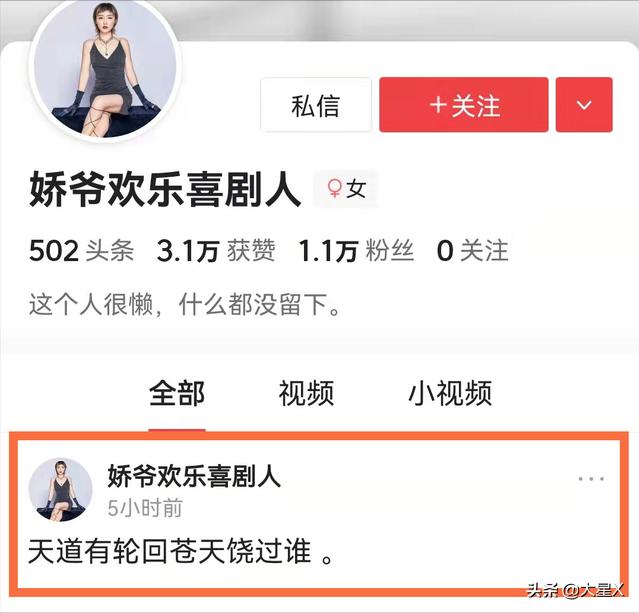The image size is (639, 613).
Task: Click the post author name 娇爷欢乐喜剧人
Action: coord(194,476)
